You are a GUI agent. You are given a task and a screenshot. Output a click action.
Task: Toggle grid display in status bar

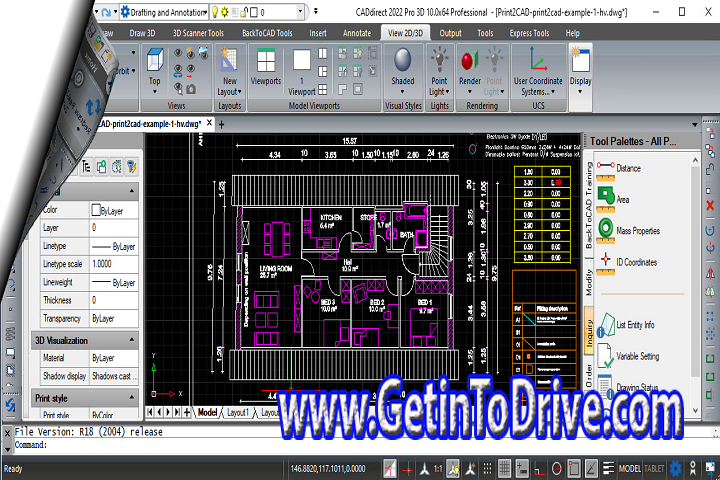[504, 469]
